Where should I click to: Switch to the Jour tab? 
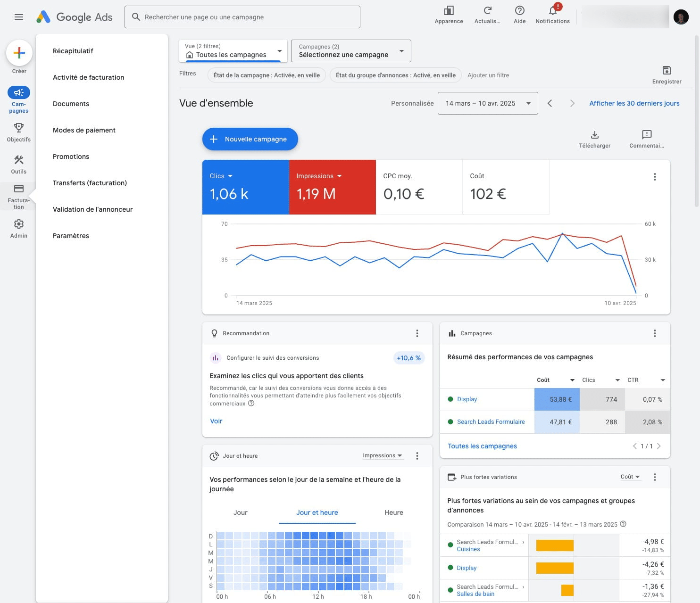[241, 512]
